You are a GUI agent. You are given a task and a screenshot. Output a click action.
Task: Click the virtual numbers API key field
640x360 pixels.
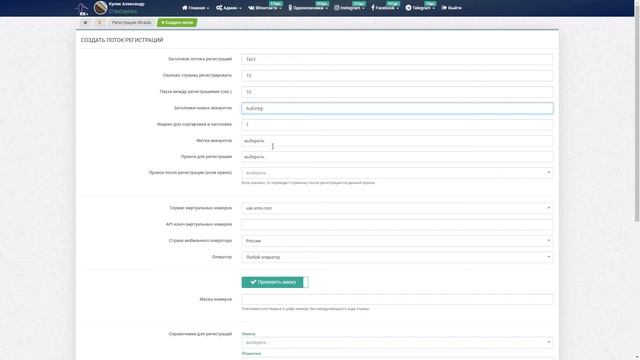point(397,224)
